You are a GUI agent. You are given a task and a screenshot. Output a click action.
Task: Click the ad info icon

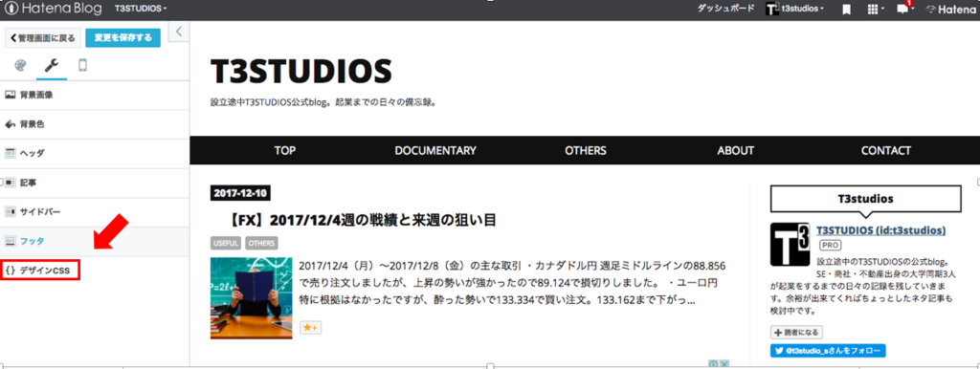(x=714, y=363)
